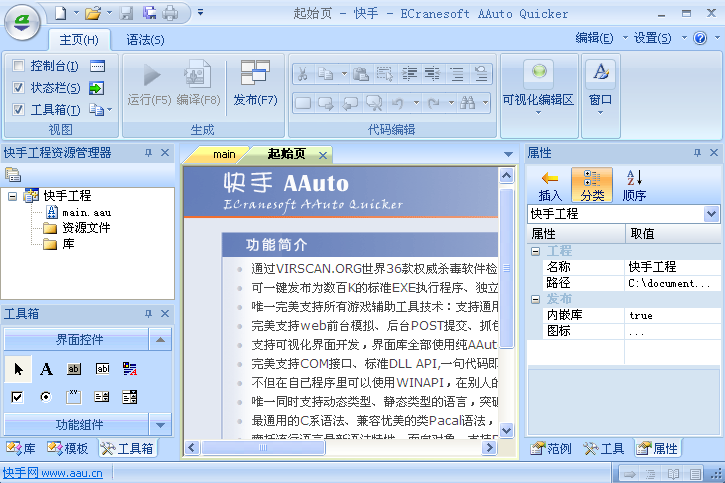The height and width of the screenshot is (483, 725).
Task: Click the 插入 arrow icon in 属性 panel
Action: pos(550,178)
